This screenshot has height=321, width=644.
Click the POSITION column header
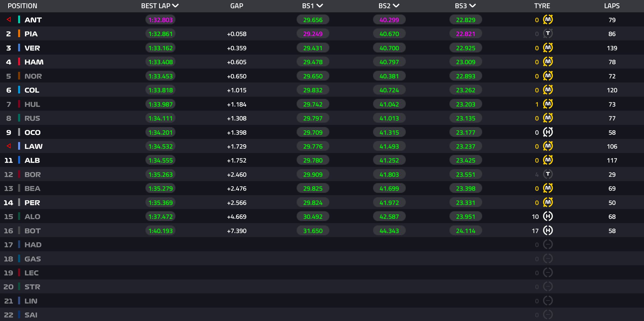[x=22, y=6]
